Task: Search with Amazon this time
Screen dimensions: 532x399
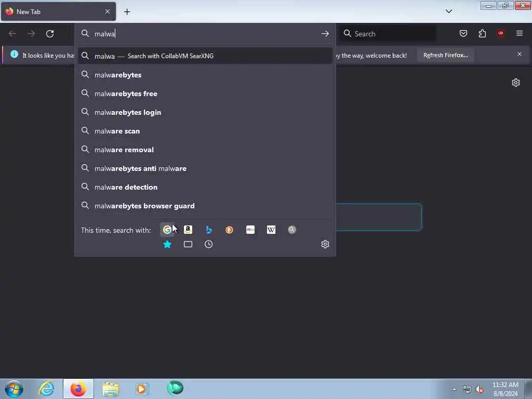Action: pos(188,230)
